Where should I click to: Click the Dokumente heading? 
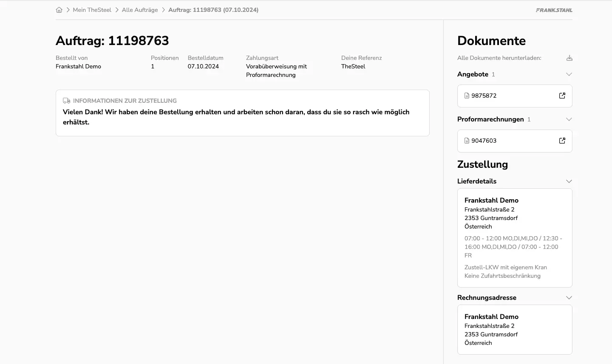(491, 41)
